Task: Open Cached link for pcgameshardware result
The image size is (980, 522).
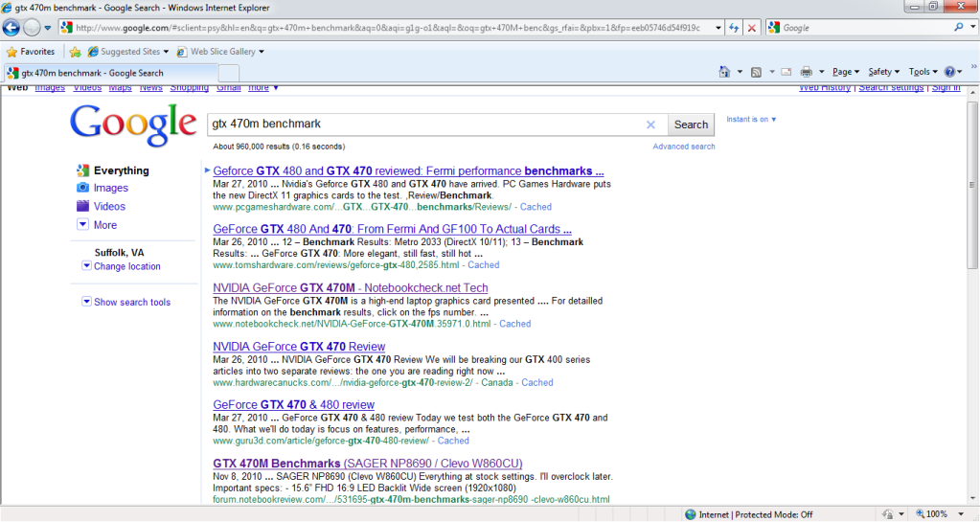Action: [x=536, y=207]
